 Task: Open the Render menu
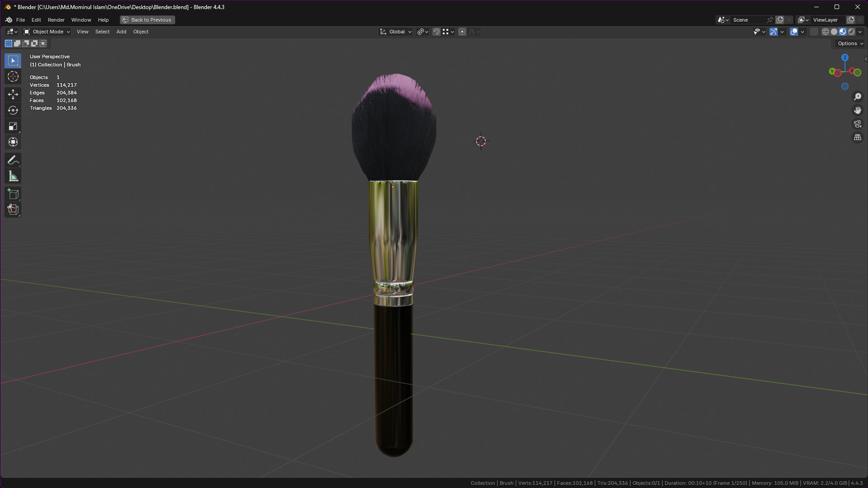click(56, 20)
